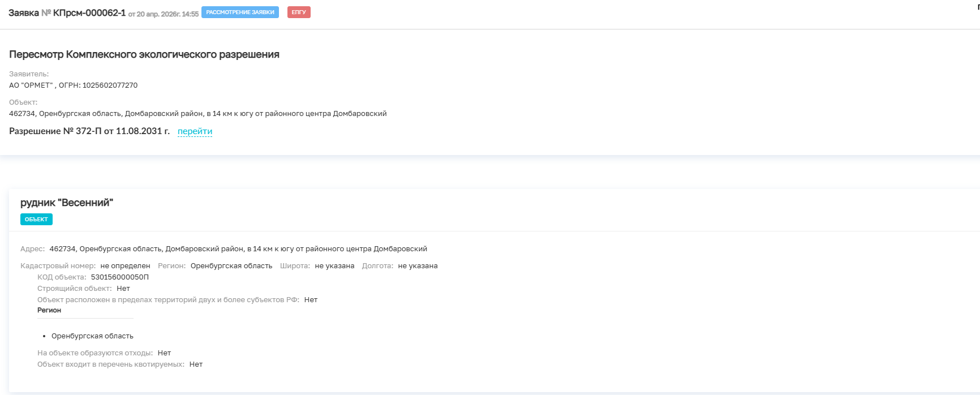Select the application number КПрсм-000062-1
The width and height of the screenshot is (980, 395).
(x=89, y=12)
